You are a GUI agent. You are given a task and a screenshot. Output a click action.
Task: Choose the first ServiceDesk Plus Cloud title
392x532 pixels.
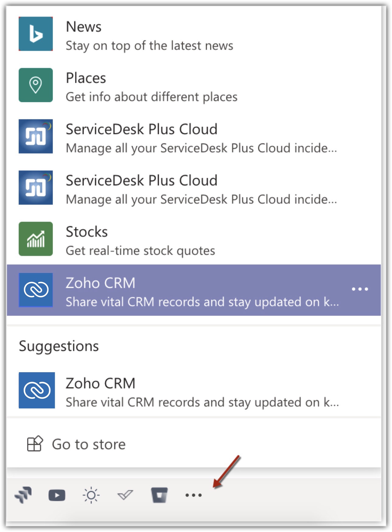142,129
